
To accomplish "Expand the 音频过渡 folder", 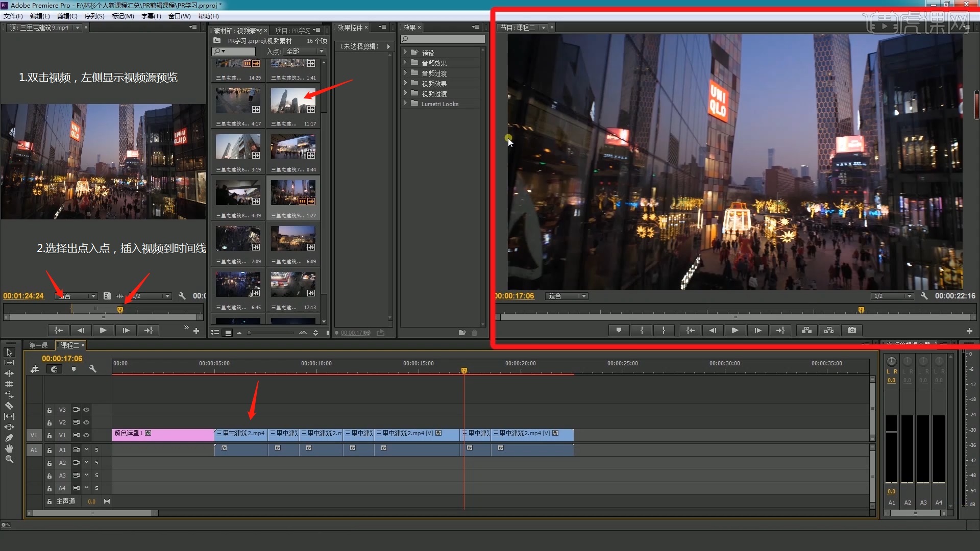I will tap(405, 73).
